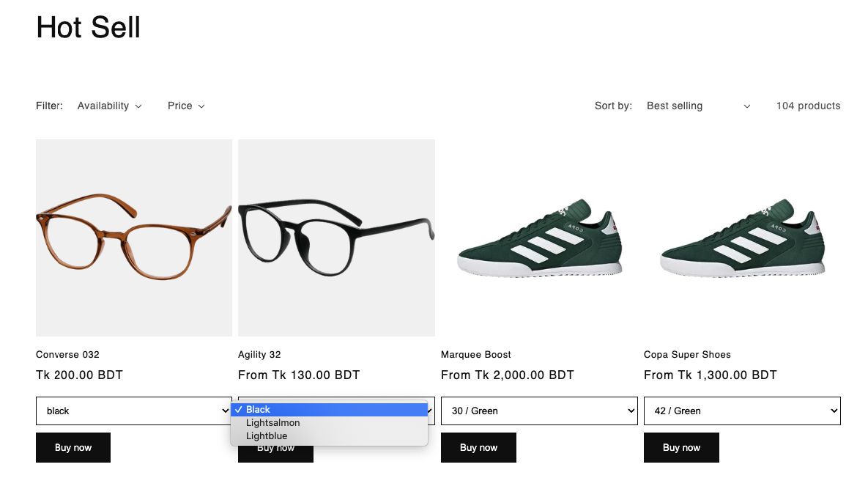Open Copa Super Shoes 42 / Green selector
This screenshot has height=489, width=868.
coord(741,411)
